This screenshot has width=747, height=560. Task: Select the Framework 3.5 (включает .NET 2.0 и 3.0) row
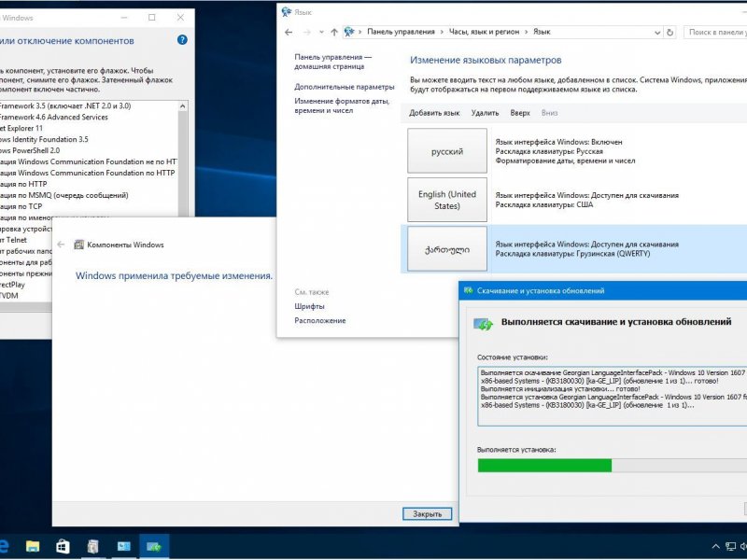point(65,105)
